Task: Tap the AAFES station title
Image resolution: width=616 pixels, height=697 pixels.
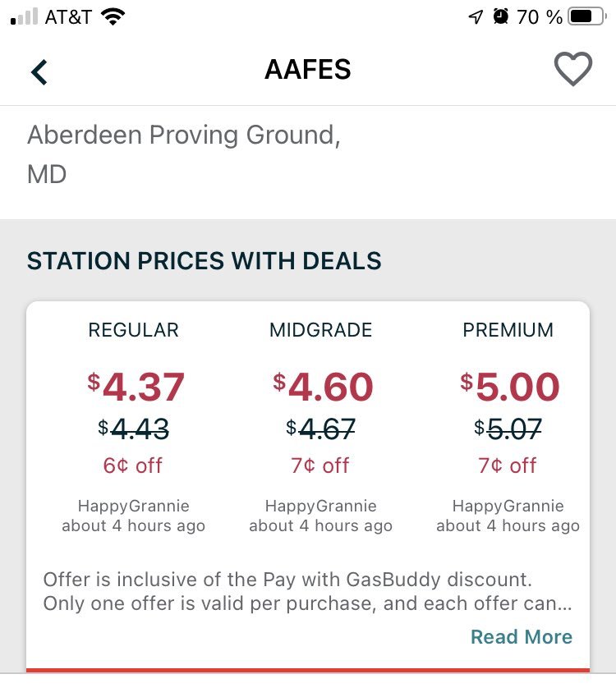Action: (308, 70)
